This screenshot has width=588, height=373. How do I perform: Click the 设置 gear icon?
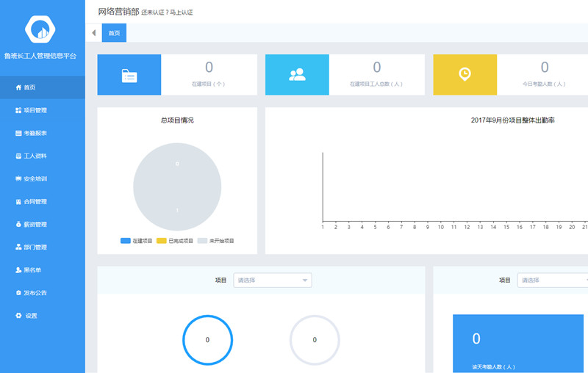(x=18, y=316)
